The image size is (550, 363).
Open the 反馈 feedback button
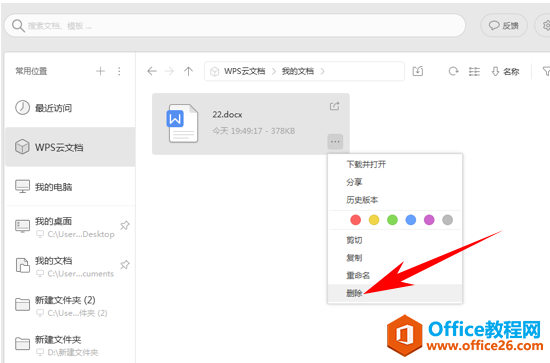coord(504,25)
